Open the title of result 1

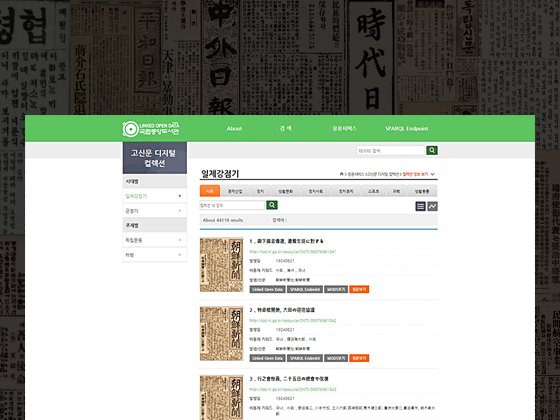[x=286, y=241]
